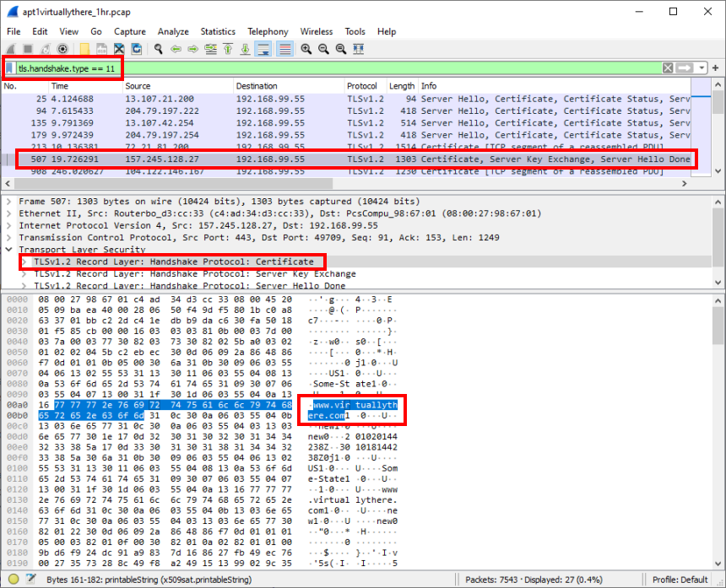Expand the Frame 507 details row
Image resolution: width=726 pixels, height=588 pixels.
tap(8, 202)
